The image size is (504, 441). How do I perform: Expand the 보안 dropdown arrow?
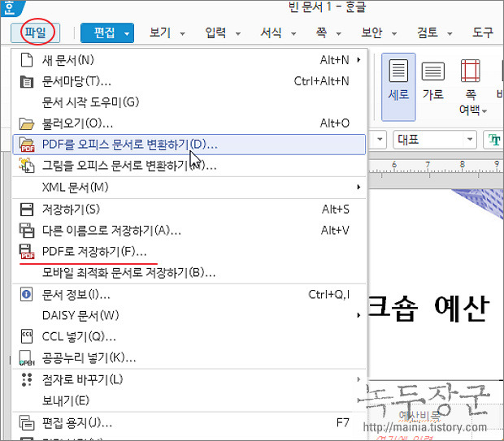394,33
